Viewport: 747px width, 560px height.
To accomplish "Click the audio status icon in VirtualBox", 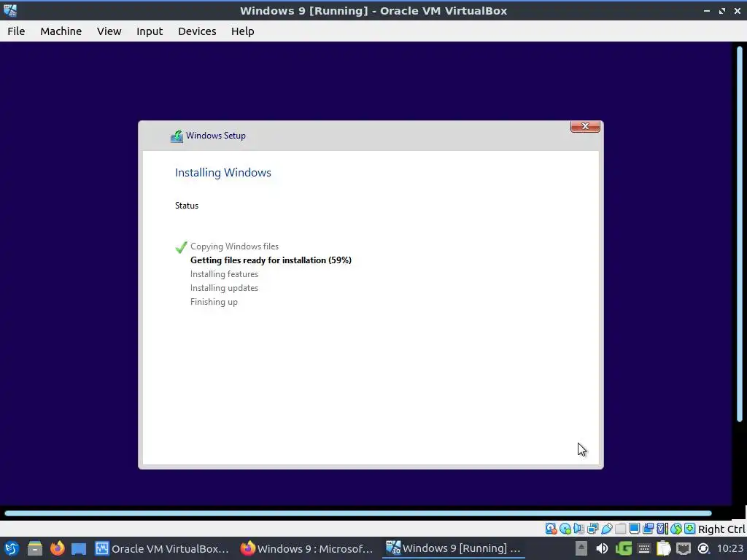I will pos(578,529).
